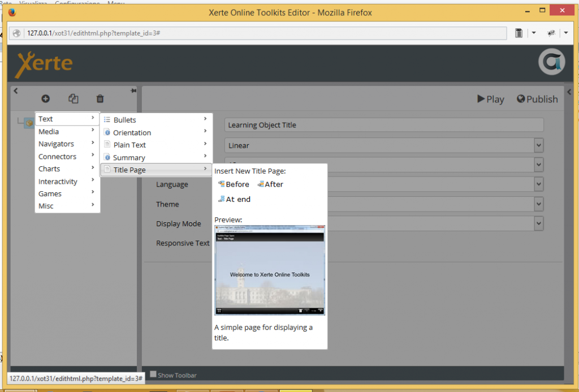Open the Charts category menu

pyautogui.click(x=67, y=169)
